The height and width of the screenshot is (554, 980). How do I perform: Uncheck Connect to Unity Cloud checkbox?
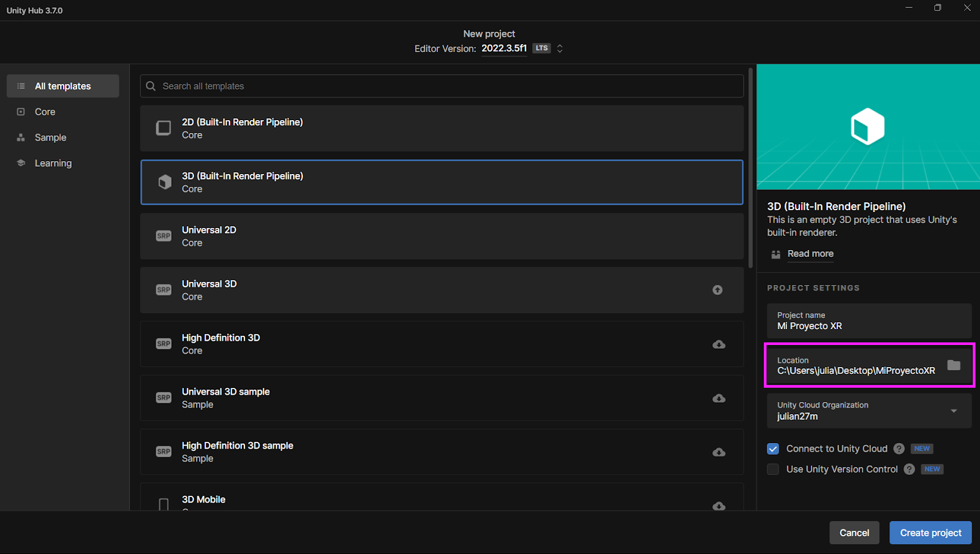tap(773, 449)
